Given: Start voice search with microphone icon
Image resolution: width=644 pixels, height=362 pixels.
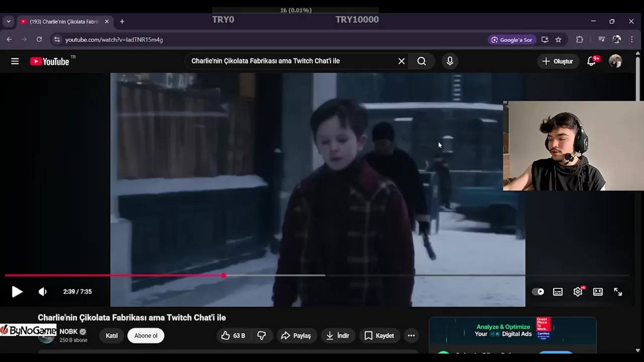Looking at the screenshot, I should tap(450, 61).
